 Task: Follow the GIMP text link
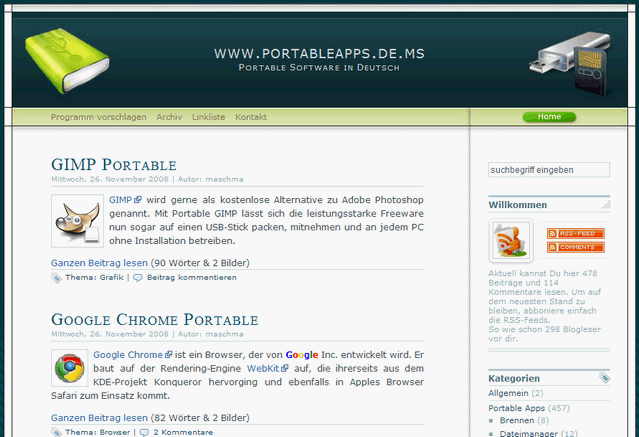pos(120,200)
